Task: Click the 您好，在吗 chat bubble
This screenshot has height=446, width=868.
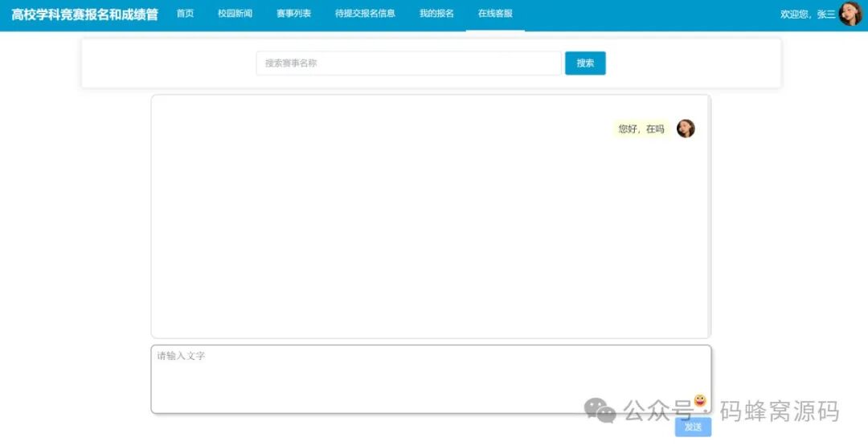Action: tap(641, 129)
